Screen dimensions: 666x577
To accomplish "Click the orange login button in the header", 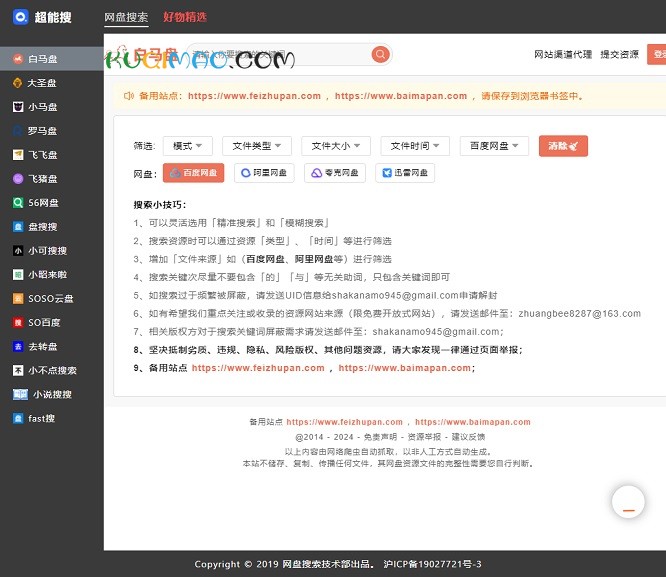I will pos(657,54).
